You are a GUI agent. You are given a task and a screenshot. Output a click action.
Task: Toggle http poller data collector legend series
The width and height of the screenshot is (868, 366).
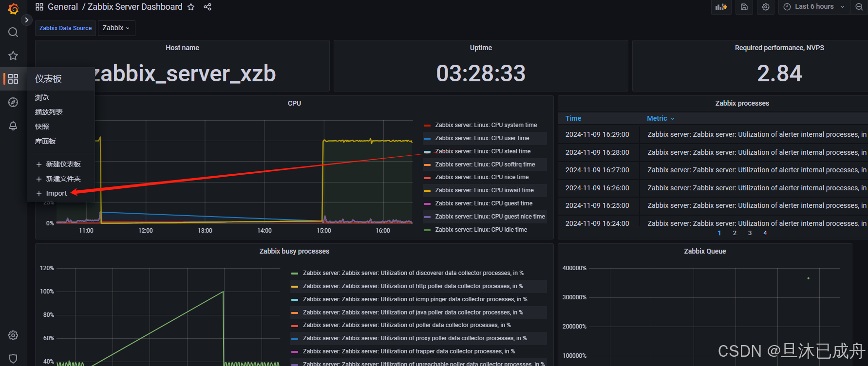click(x=413, y=286)
